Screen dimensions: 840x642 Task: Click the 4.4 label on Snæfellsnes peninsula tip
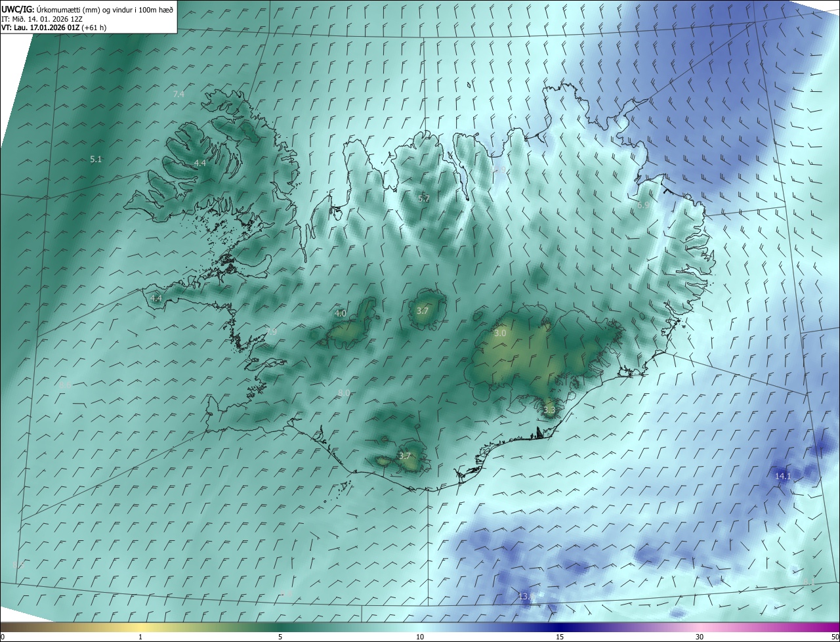pos(156,298)
